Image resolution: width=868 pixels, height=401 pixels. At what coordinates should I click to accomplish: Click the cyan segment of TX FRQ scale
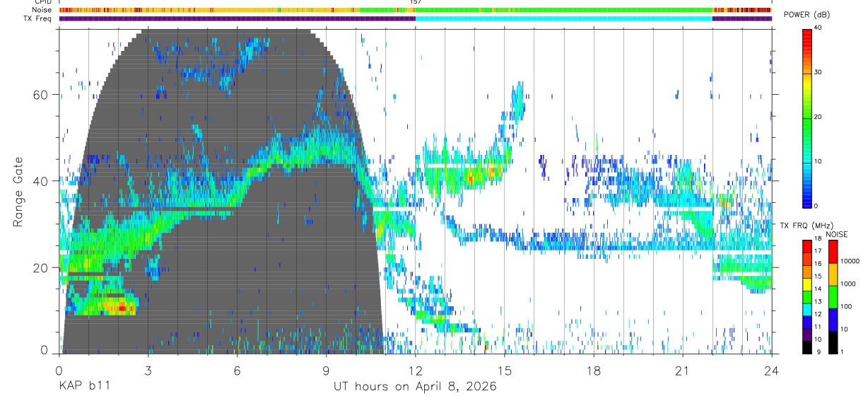[807, 309]
